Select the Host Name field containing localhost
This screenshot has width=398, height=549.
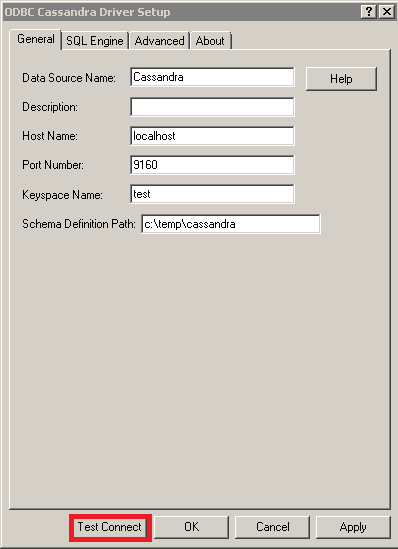click(212, 136)
